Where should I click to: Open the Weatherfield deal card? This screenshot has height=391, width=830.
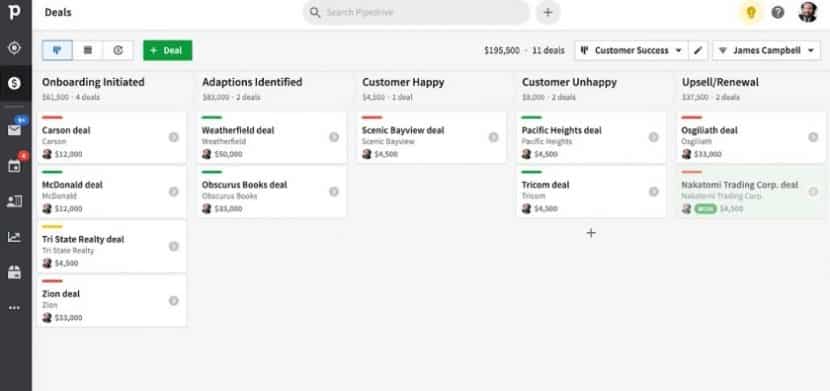[272, 138]
